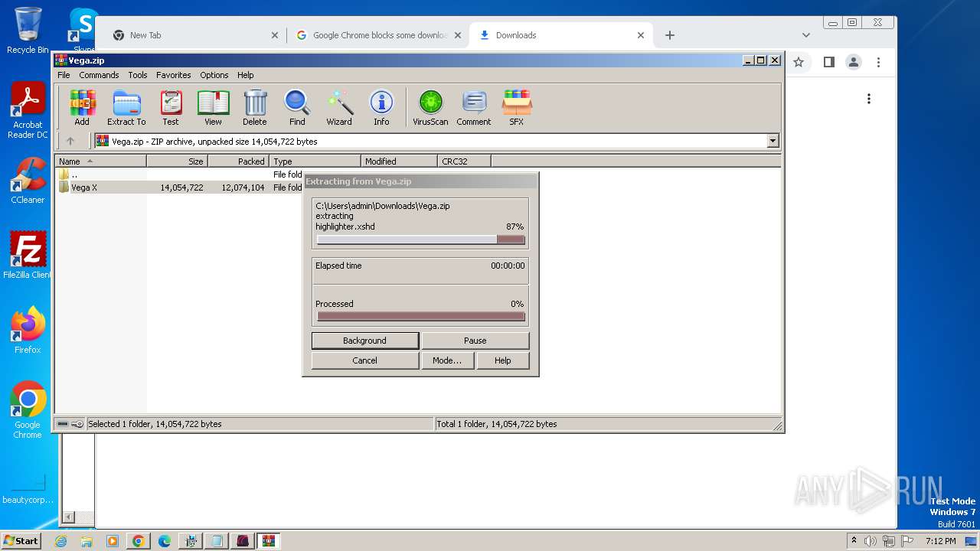Select the View toolbar icon
Viewport: 980px width, 551px height.
click(x=213, y=107)
